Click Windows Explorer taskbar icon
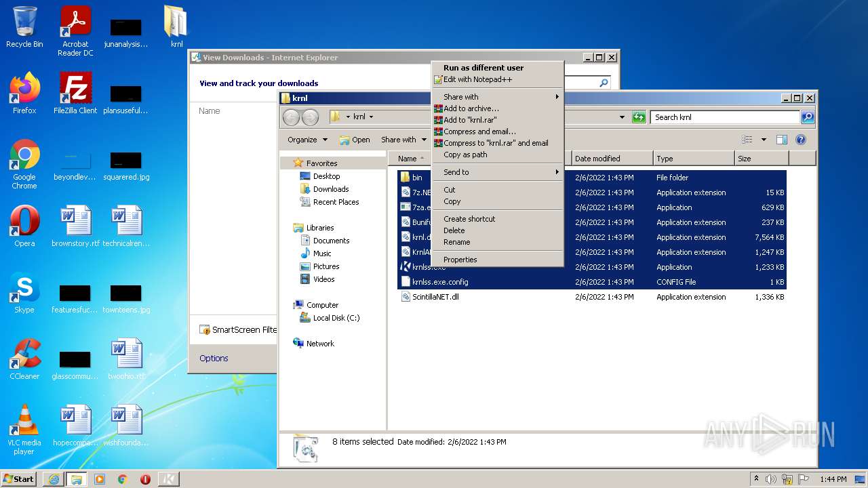The width and height of the screenshot is (868, 488). [x=76, y=479]
